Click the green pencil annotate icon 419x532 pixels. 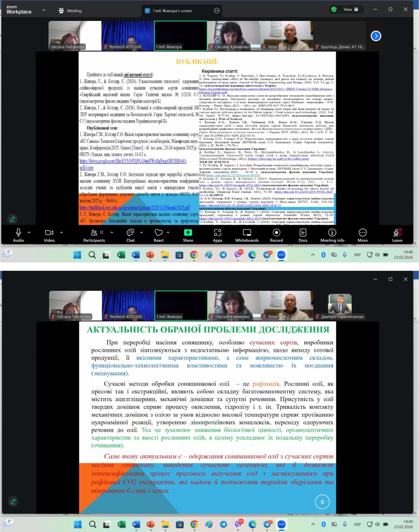coord(13,219)
